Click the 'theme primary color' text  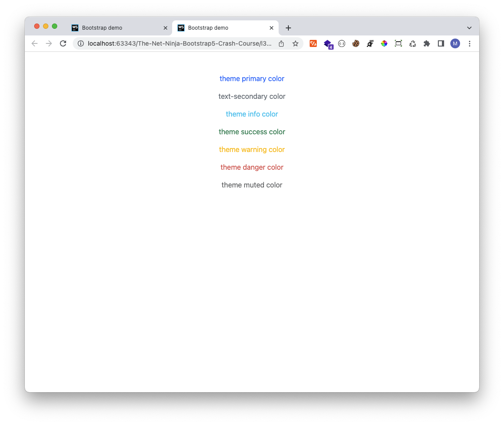pyautogui.click(x=252, y=79)
